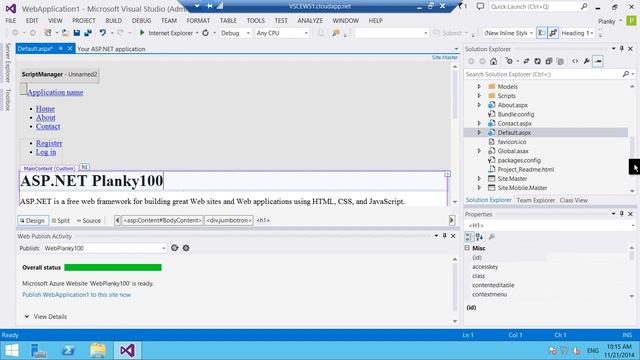The image size is (640, 360).
Task: Open Properties with the wrench icon
Action: 587,61
